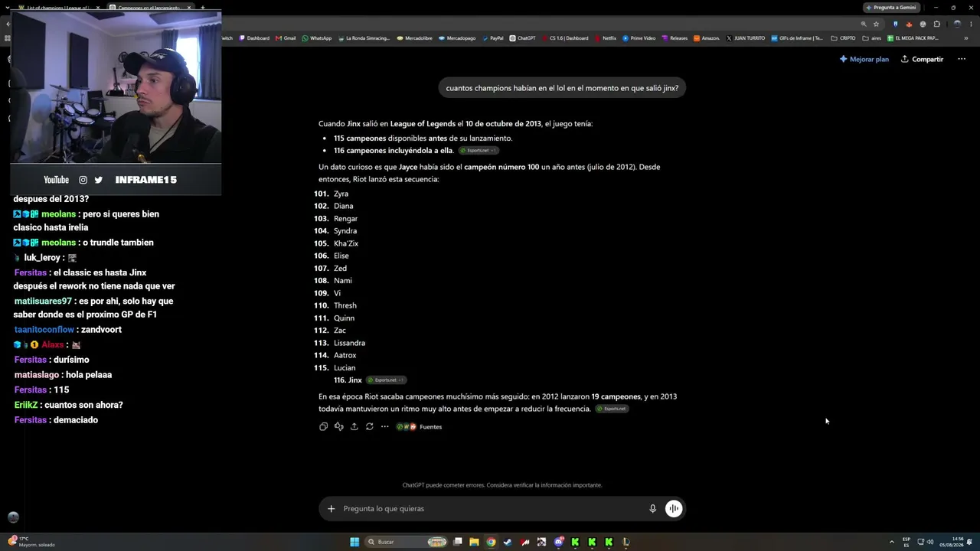
Task: Open the 'GIFs de Inframe' bookmark
Action: pyautogui.click(x=797, y=38)
